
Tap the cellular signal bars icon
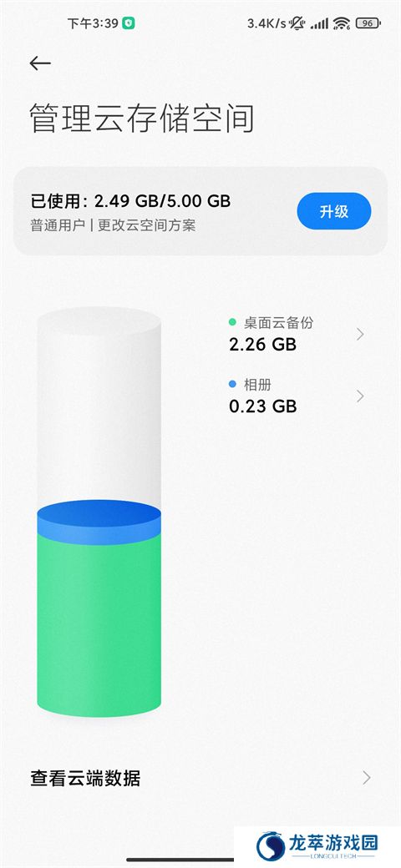click(x=319, y=24)
